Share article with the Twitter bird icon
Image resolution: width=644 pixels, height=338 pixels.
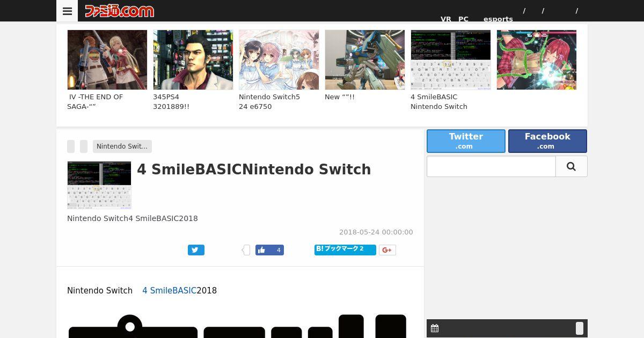196,250
